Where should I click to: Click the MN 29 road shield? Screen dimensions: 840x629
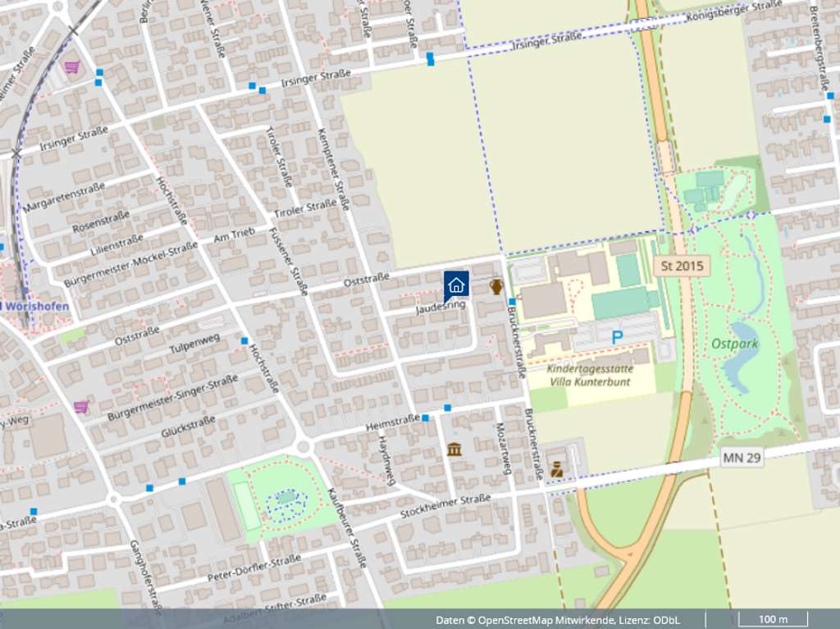pos(742,458)
